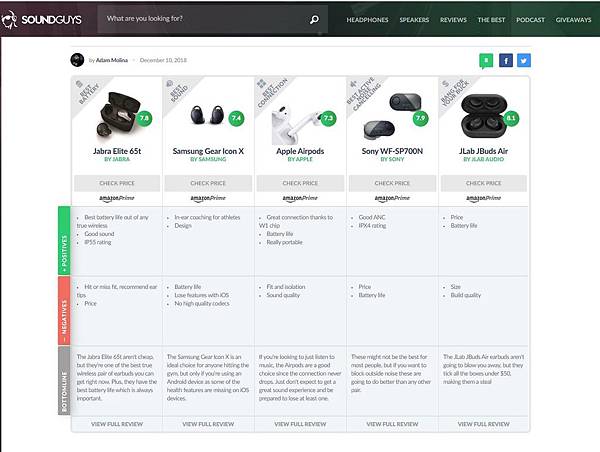Click the gray Bottomline row label
The height and width of the screenshot is (452, 600).
coord(64,380)
